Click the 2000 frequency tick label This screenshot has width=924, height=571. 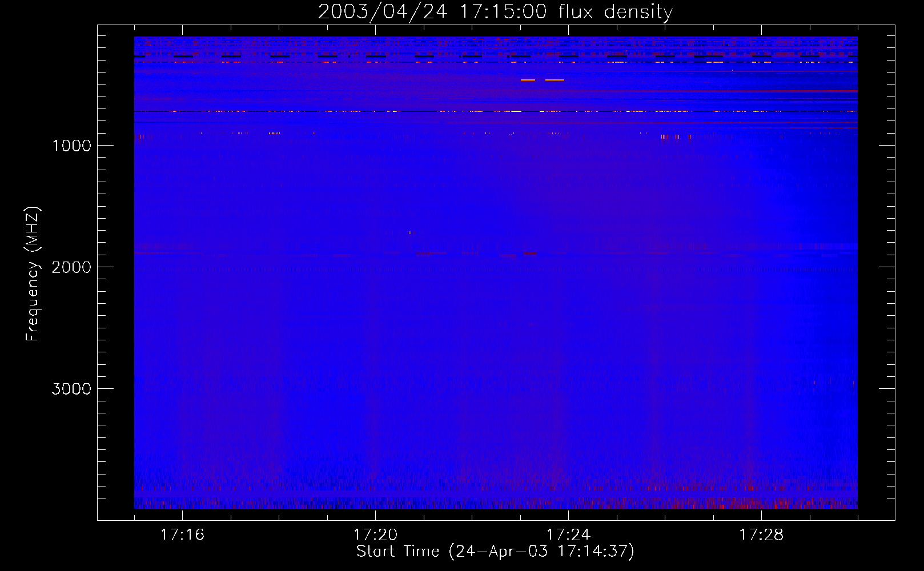(71, 267)
